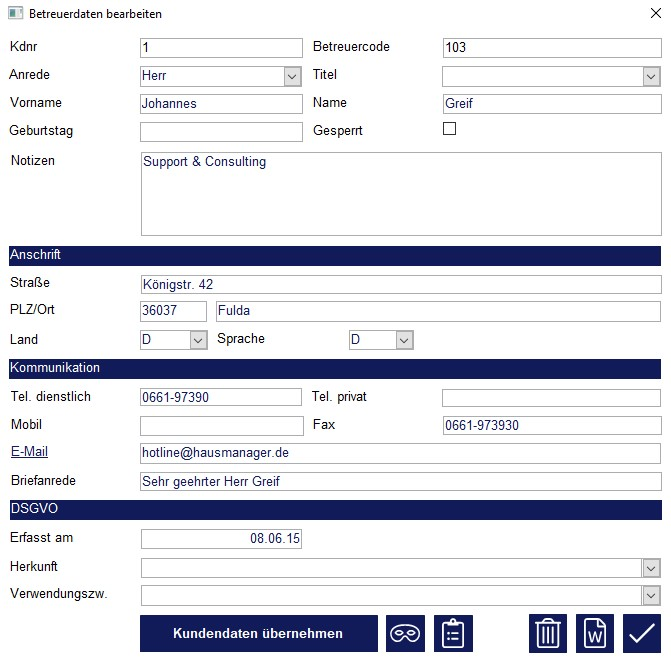
Task: Close the Betreuerdaten bearbeiten window
Action: [x=654, y=14]
